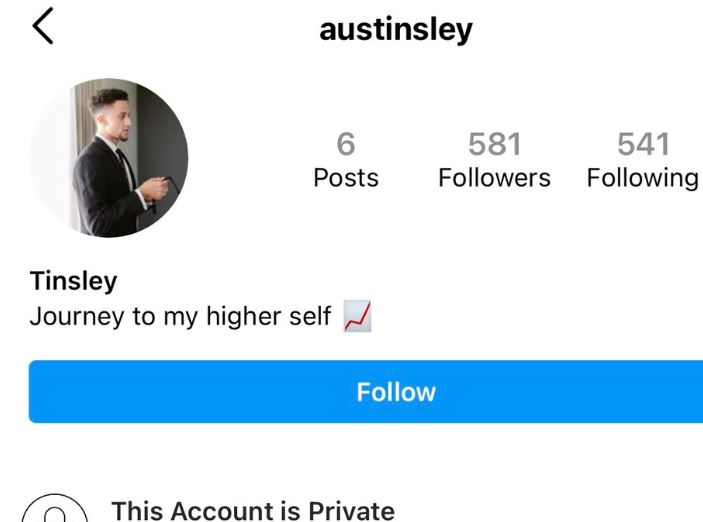Select the display name Tinsley
Viewport: 703px width, 522px height.
(74, 282)
